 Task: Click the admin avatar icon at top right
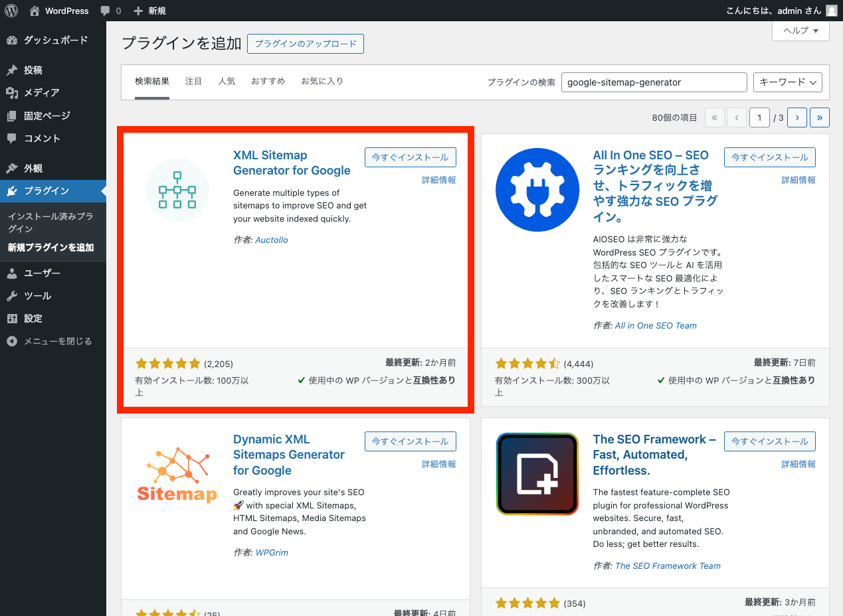pos(831,11)
